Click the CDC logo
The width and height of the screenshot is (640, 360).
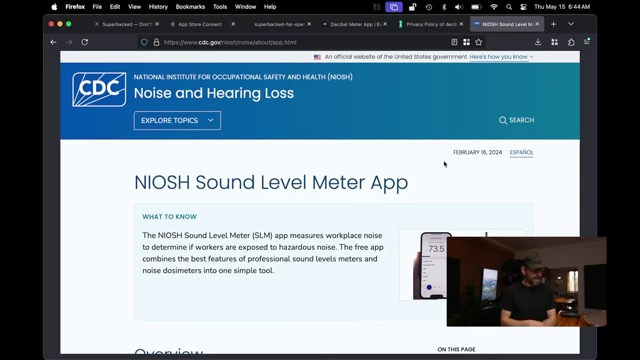(x=99, y=89)
